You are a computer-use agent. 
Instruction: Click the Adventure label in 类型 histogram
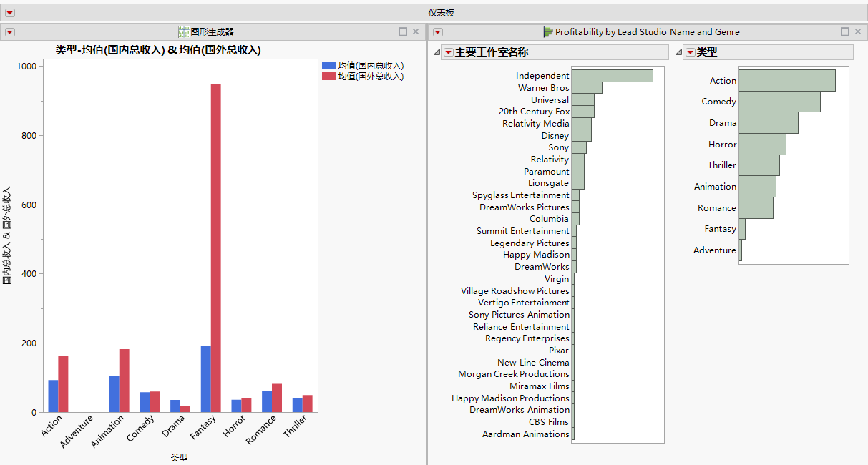[x=715, y=250]
